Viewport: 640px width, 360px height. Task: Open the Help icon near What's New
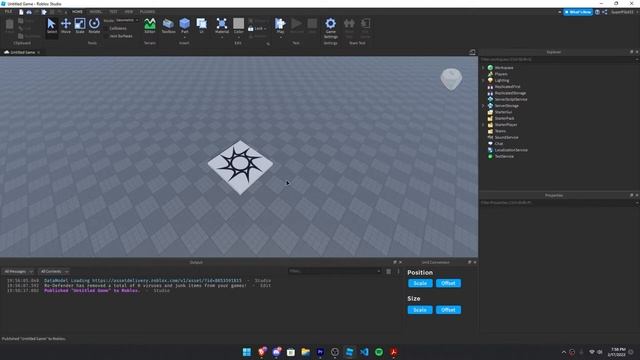(x=597, y=12)
